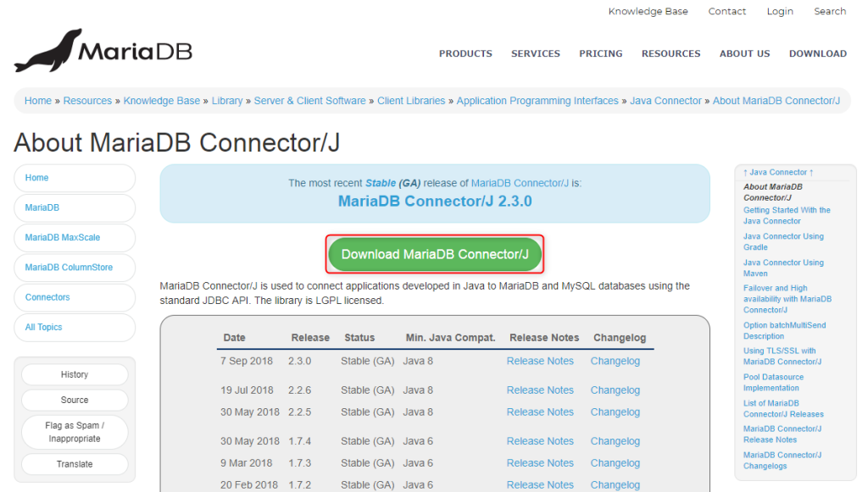This screenshot has width=868, height=492.
Task: Open List of MariaDB Connector/J Releases
Action: tap(783, 408)
